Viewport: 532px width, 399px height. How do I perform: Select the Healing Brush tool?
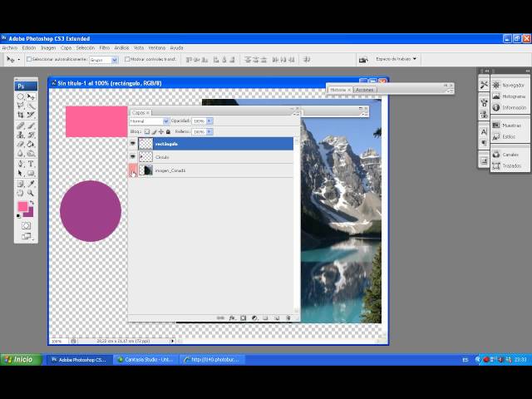(x=20, y=126)
